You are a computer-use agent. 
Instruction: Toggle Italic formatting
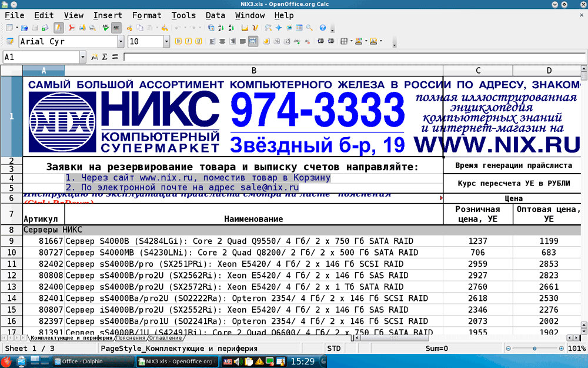click(189, 41)
